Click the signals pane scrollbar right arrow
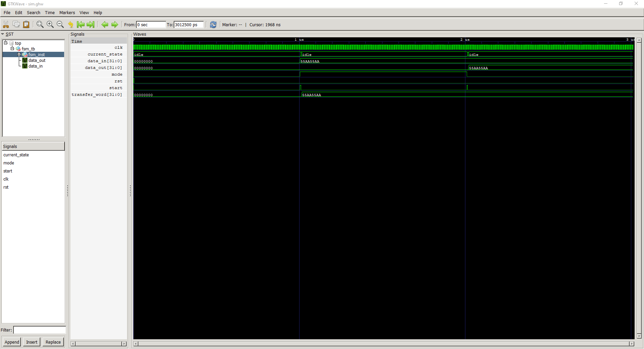This screenshot has height=349, width=644. coord(124,344)
